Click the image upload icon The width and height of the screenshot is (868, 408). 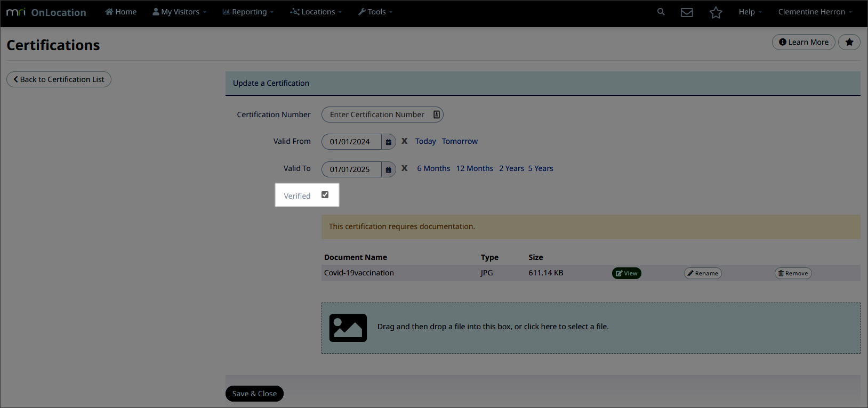tap(348, 328)
